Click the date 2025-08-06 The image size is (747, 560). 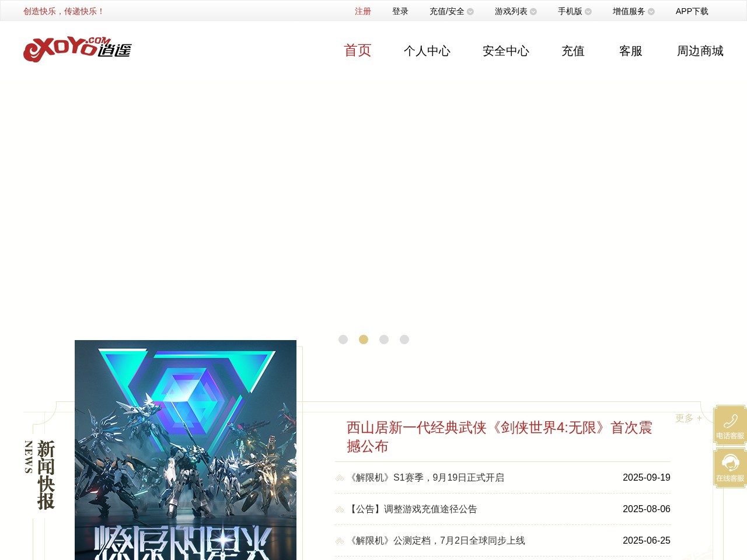647,509
